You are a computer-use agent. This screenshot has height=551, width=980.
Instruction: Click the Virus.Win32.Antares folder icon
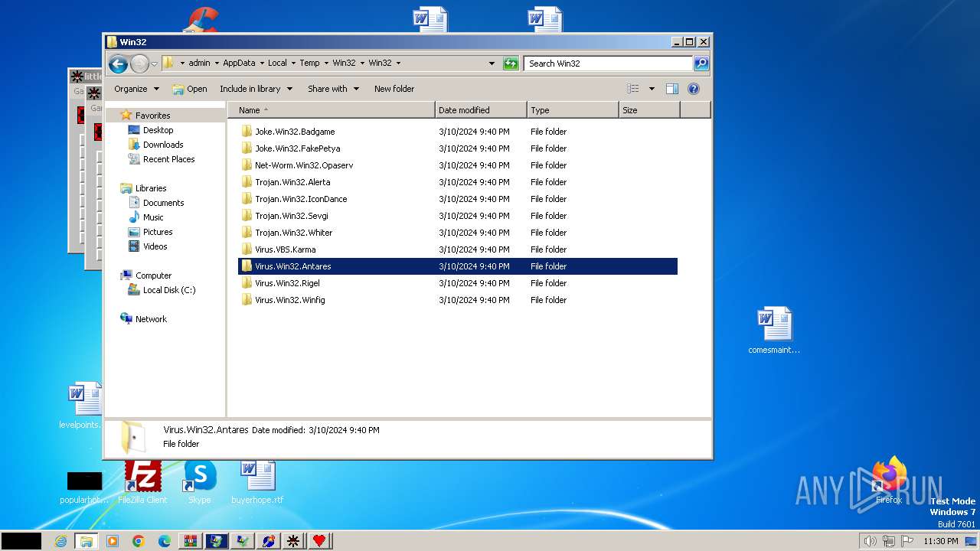(x=247, y=266)
